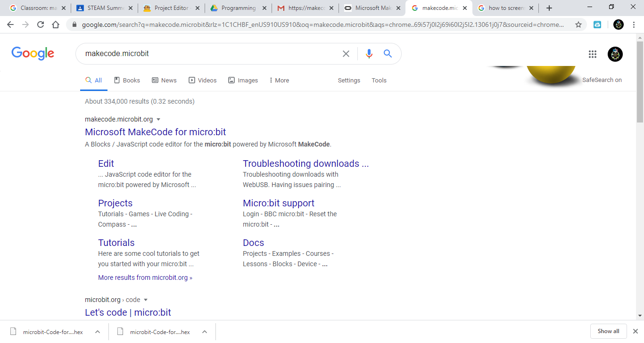644x343 pixels.
Task: Open the Let's code micro:bit result
Action: click(128, 312)
